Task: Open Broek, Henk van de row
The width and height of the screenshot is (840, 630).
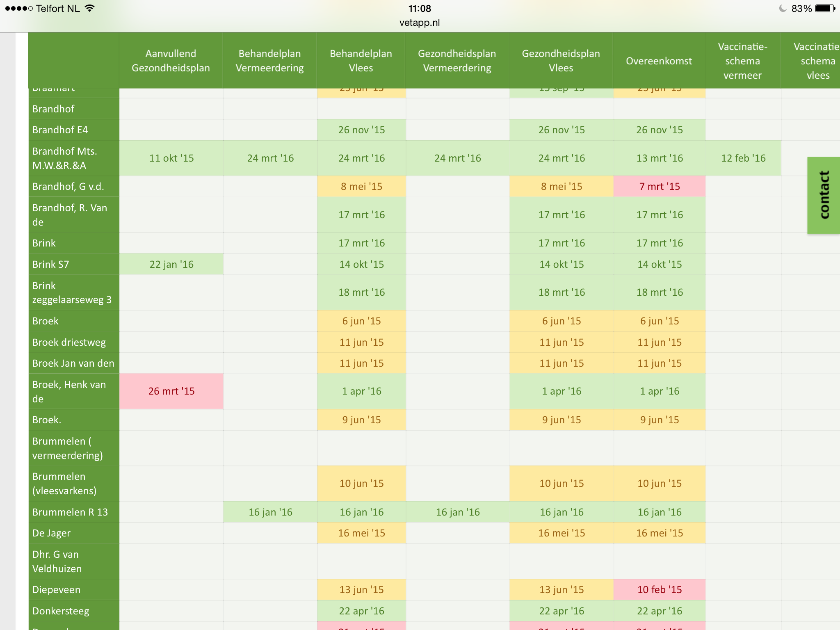Action: tap(74, 392)
